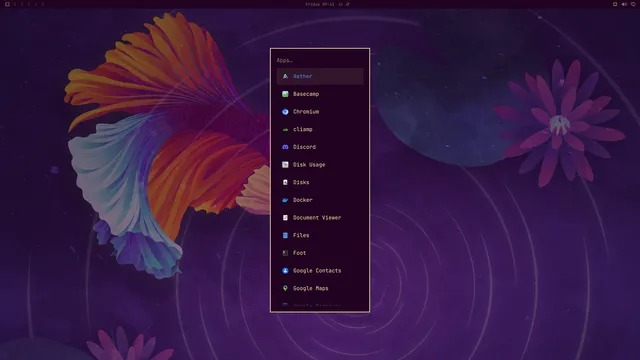
Task: Launch Docker from the list
Action: (x=320, y=200)
